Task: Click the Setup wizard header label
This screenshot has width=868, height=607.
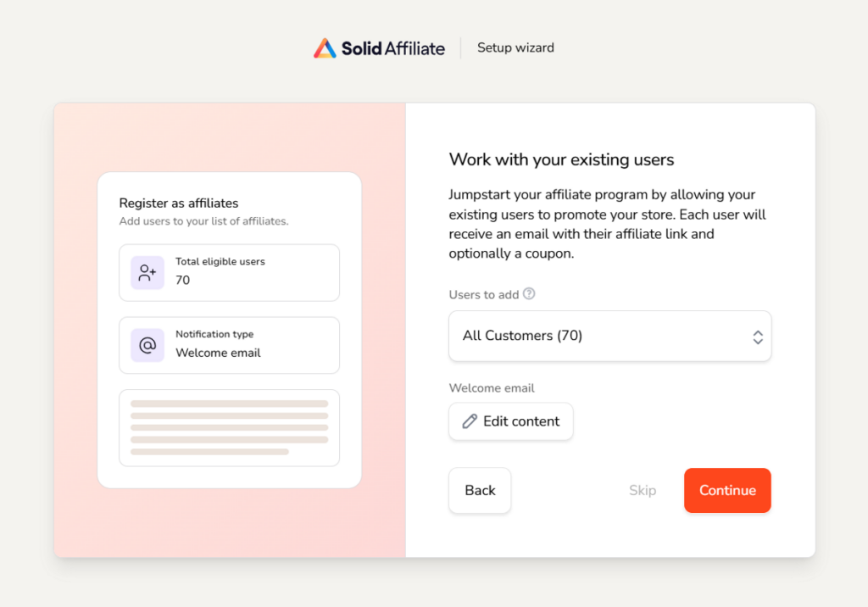Action: 515,47
